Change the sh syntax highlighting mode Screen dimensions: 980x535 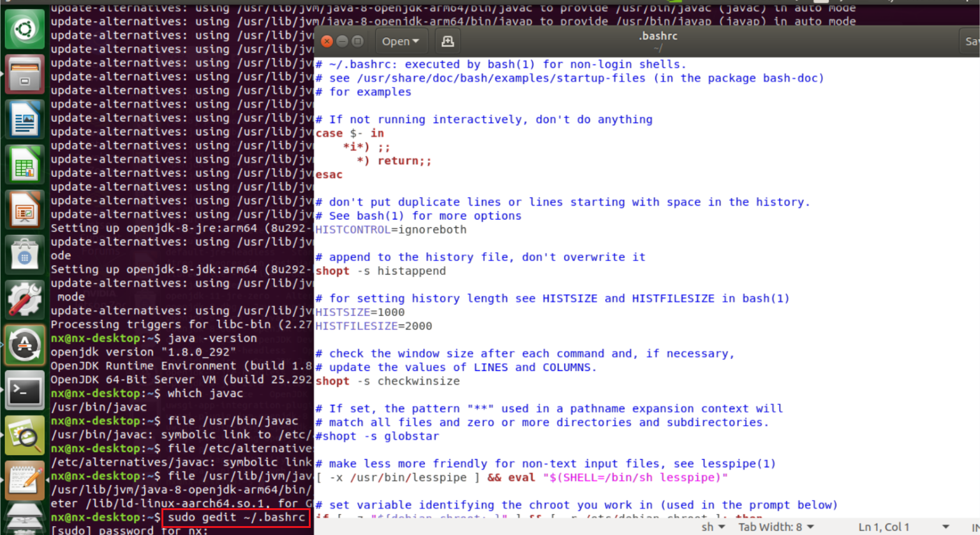pyautogui.click(x=713, y=527)
